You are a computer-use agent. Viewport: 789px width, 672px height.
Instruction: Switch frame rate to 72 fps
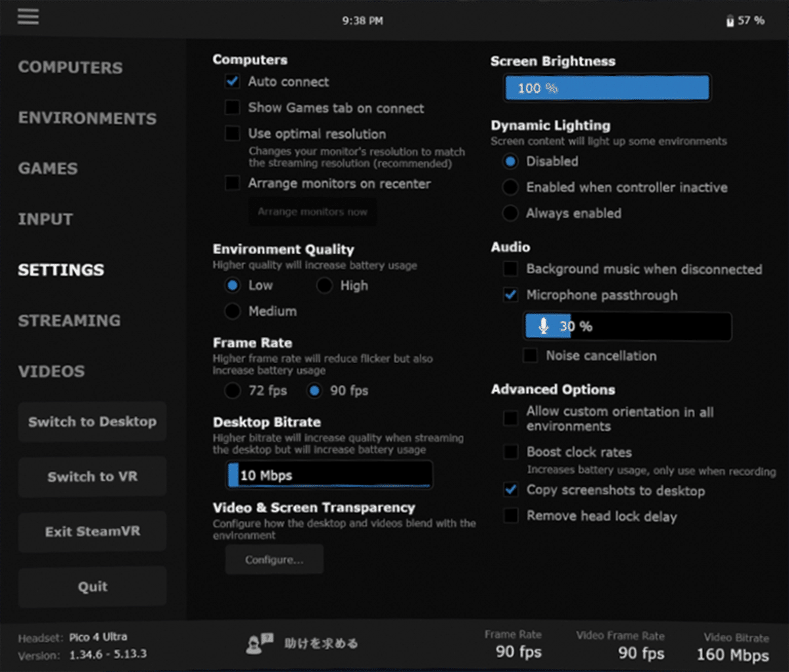pos(232,391)
